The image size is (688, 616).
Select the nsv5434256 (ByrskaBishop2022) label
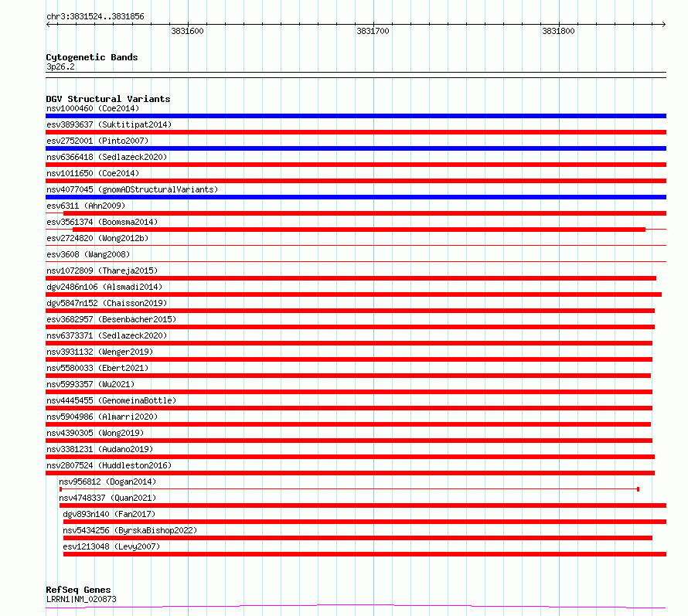[x=130, y=530]
